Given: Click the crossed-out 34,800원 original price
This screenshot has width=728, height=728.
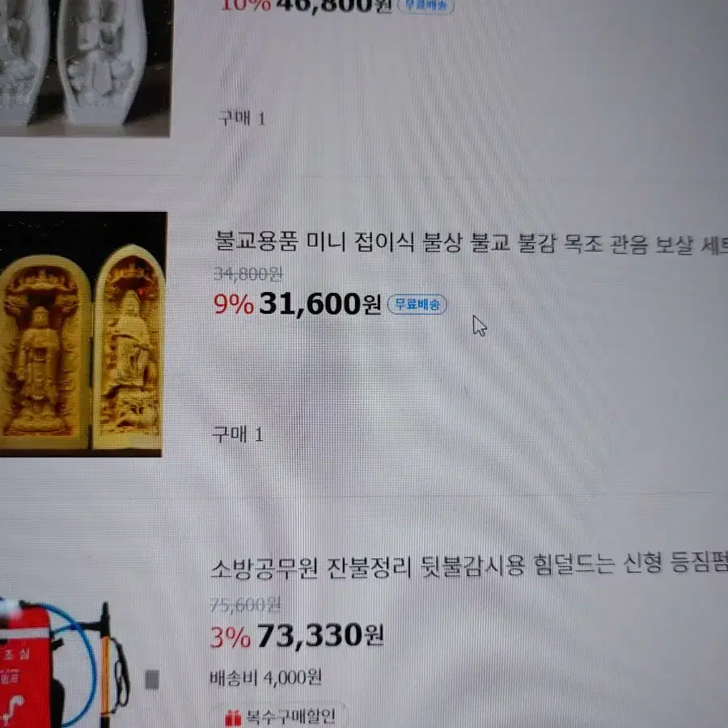Looking at the screenshot, I should tap(248, 274).
